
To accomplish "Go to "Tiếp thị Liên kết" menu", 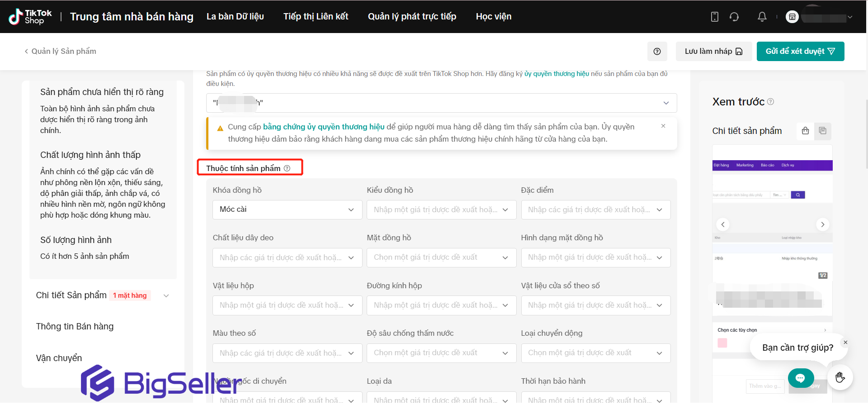I will click(x=316, y=17).
